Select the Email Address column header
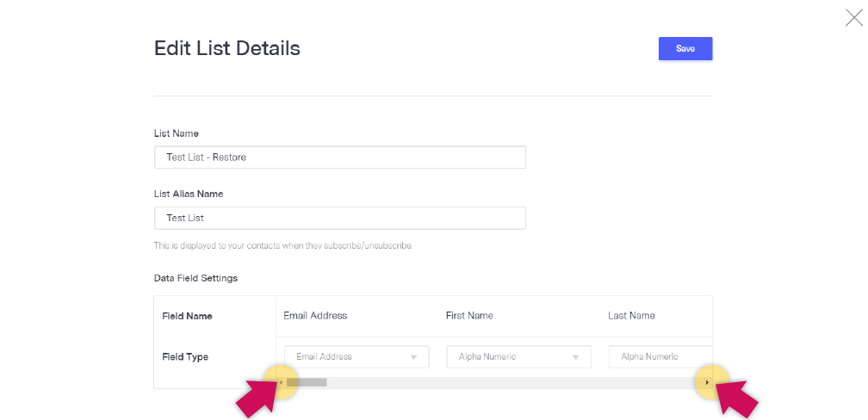 click(315, 316)
